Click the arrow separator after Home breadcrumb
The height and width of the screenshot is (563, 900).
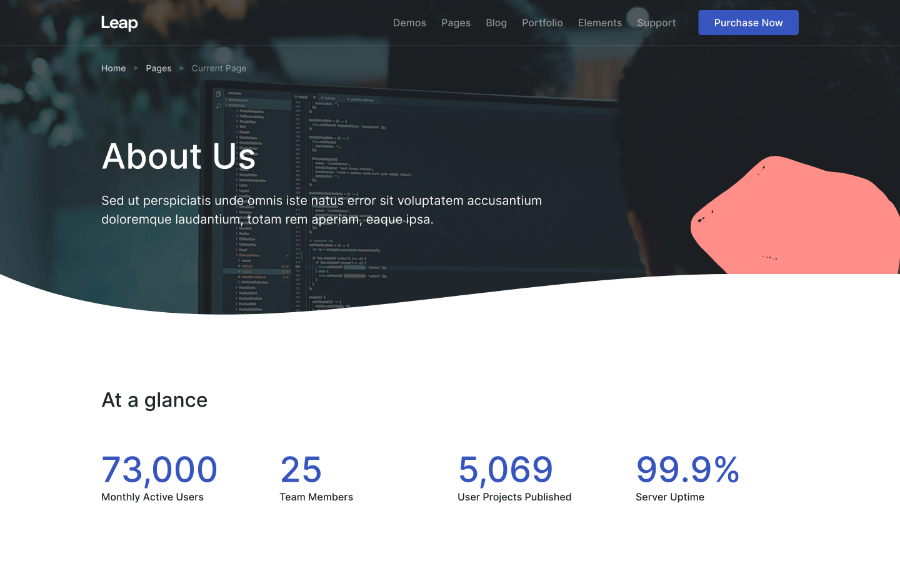tap(136, 69)
